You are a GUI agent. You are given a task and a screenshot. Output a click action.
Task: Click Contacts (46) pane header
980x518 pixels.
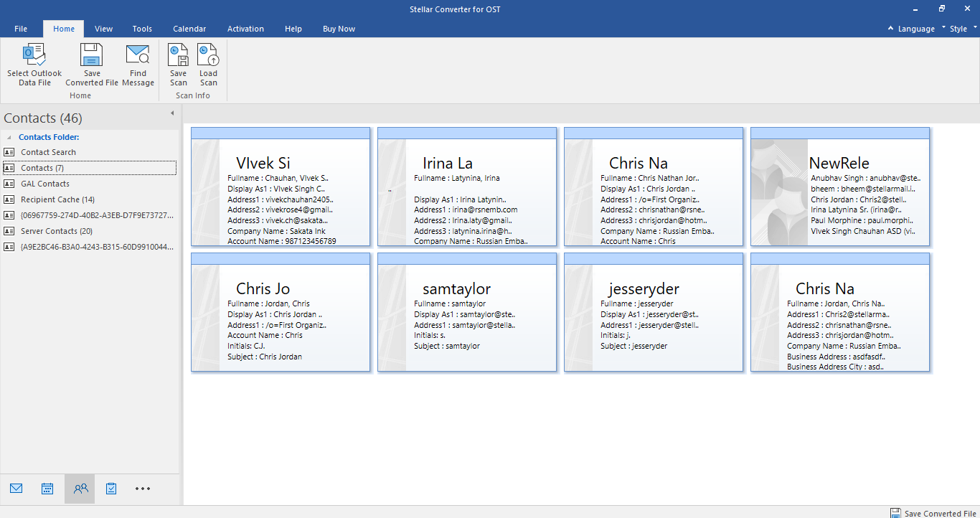[x=43, y=118]
